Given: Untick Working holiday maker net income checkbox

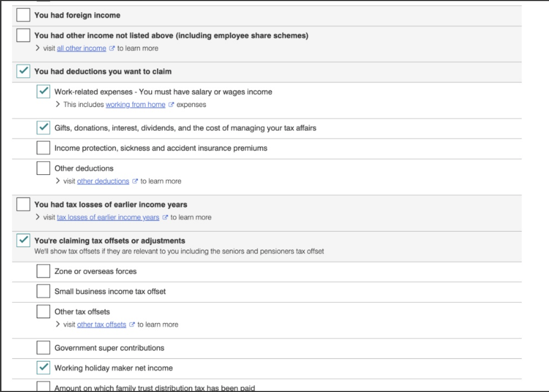Looking at the screenshot, I should click(43, 368).
